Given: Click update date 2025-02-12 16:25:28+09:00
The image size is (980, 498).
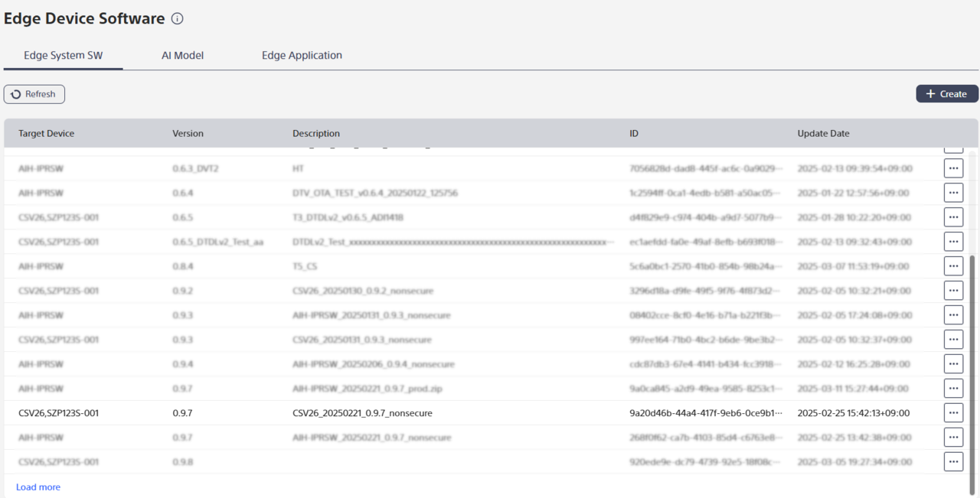Looking at the screenshot, I should (854, 364).
